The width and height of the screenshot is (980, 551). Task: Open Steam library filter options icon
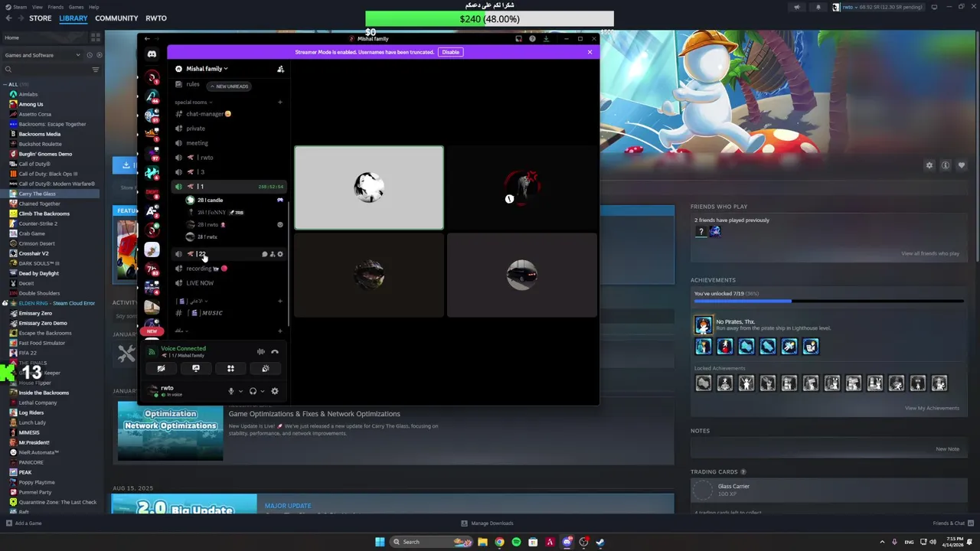pos(96,70)
